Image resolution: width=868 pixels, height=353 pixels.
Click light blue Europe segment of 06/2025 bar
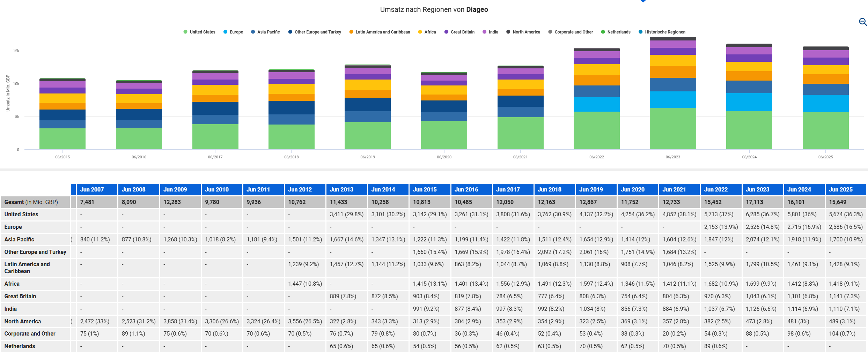click(825, 103)
